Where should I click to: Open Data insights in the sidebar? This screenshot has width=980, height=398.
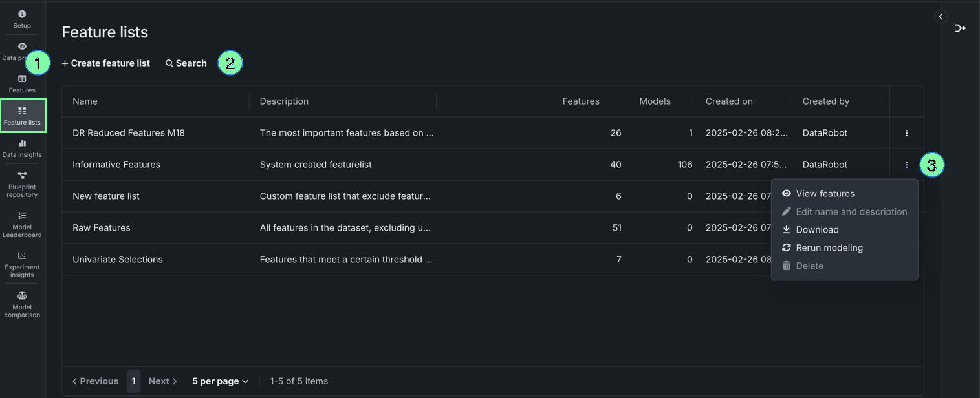tap(22, 148)
